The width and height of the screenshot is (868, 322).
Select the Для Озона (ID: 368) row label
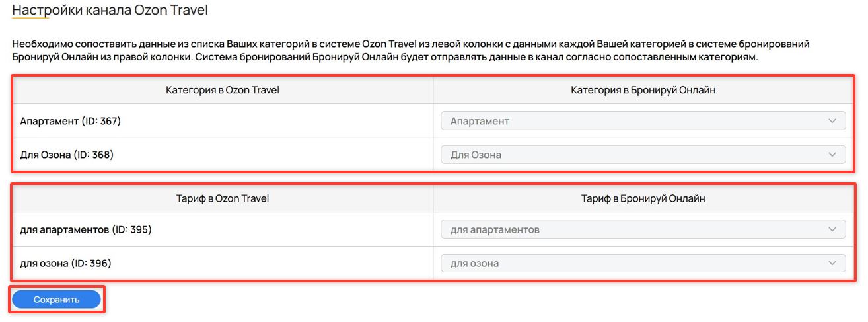click(67, 155)
